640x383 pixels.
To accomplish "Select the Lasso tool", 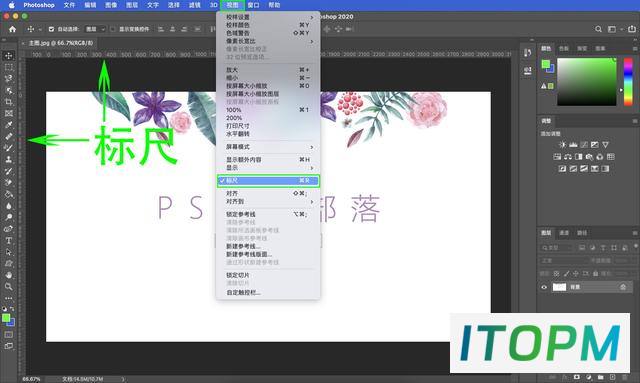I will click(x=9, y=78).
